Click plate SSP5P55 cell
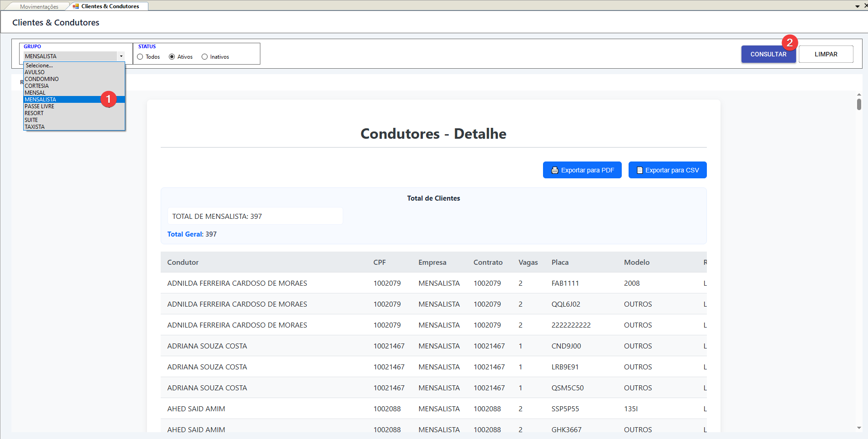This screenshot has height=439, width=868. coord(565,409)
